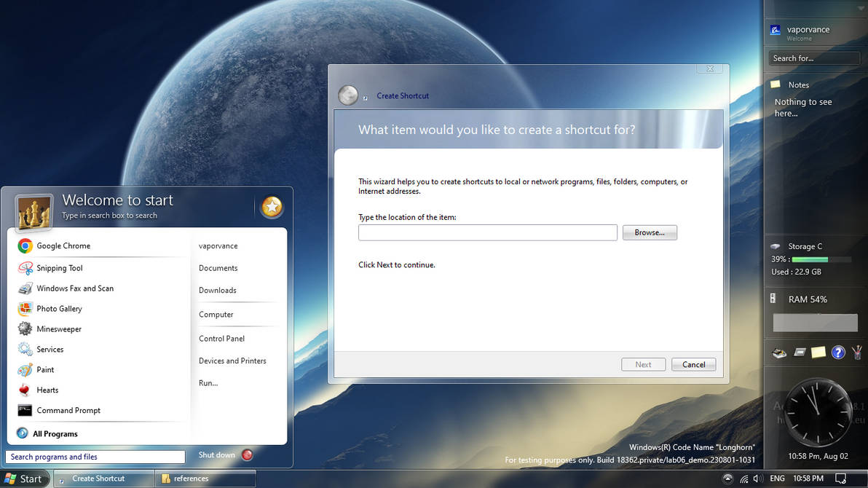The height and width of the screenshot is (488, 868).
Task: Open the volume speaker tray icon
Action: pos(758,479)
